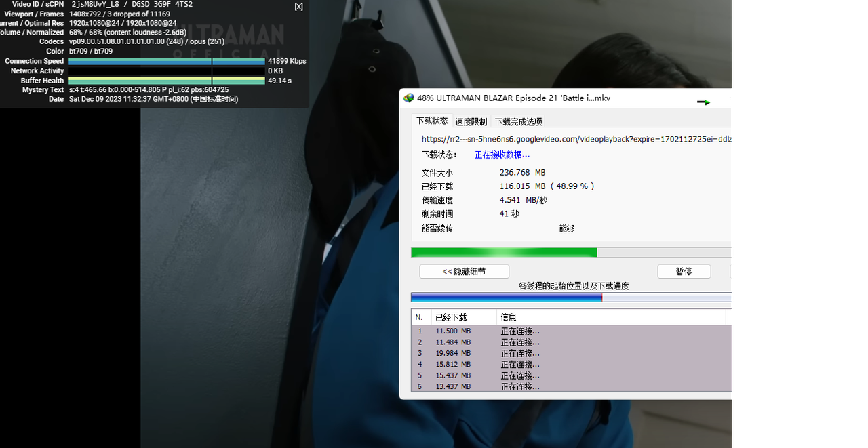Click the googlevideo download URL text
Image resolution: width=868 pixels, height=448 pixels.
pos(576,139)
